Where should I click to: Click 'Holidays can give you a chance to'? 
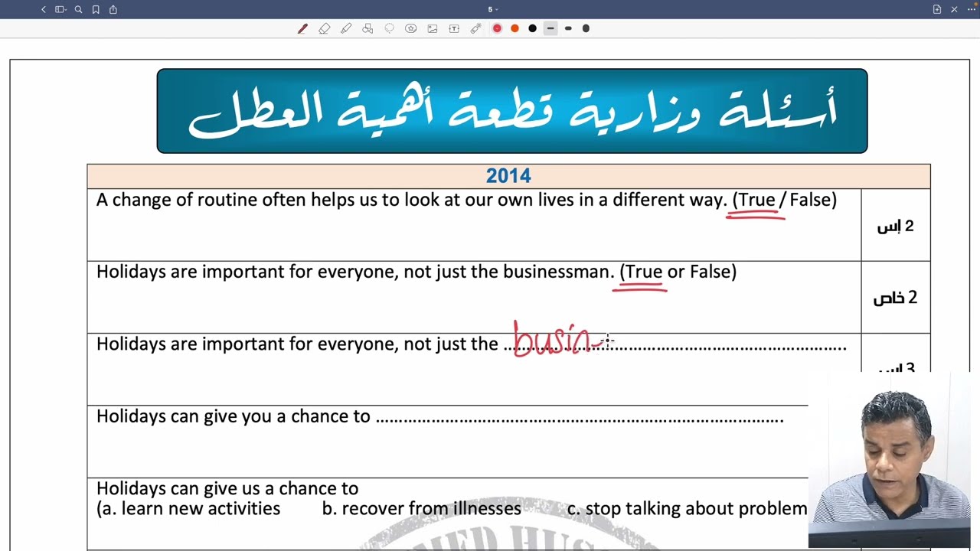tap(234, 416)
